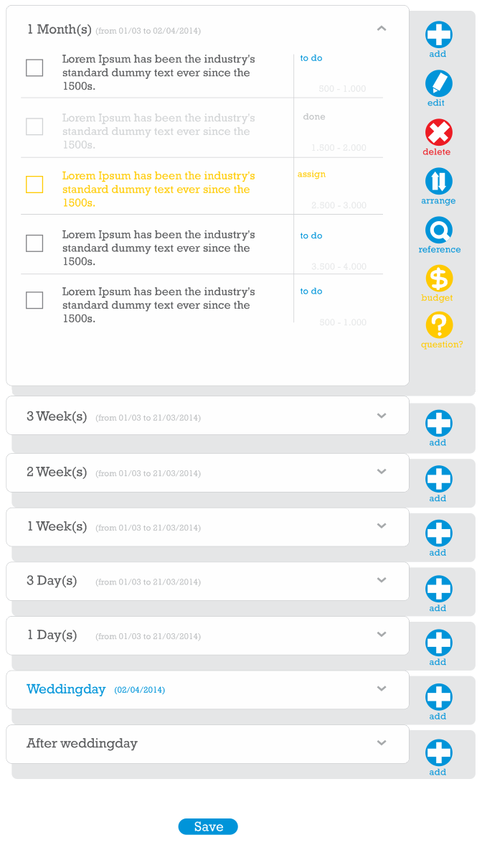Expand the 2 Week(s) section

point(382,472)
